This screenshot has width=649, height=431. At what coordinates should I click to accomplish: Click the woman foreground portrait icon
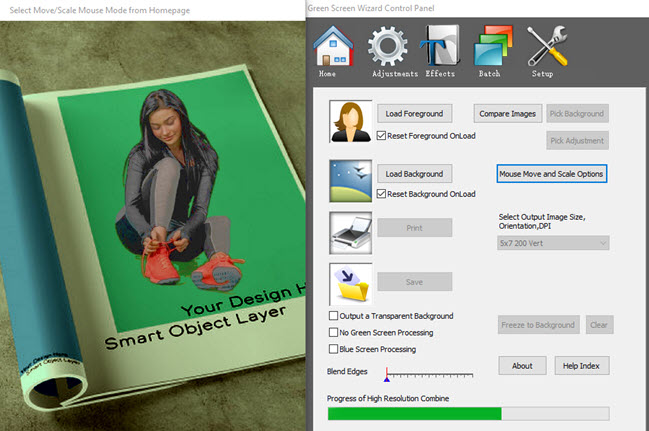[x=351, y=121]
